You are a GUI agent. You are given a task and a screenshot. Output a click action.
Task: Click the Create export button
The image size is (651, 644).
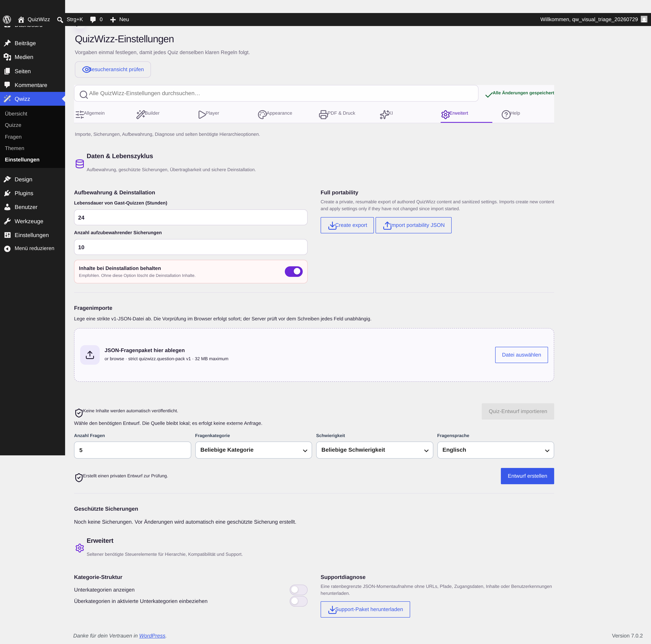click(347, 225)
